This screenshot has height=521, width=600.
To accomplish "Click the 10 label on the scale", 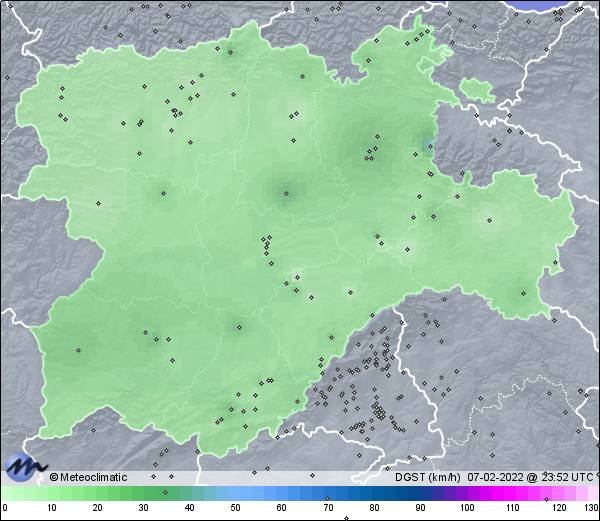I will (52, 508).
